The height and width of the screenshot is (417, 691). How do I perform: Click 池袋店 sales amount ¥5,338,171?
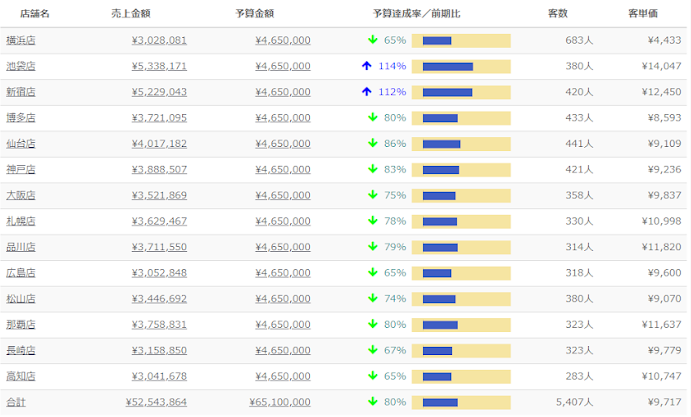point(159,66)
